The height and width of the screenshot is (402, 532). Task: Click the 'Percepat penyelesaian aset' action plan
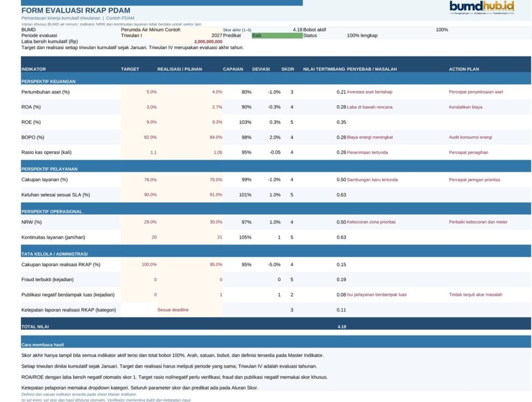[476, 92]
